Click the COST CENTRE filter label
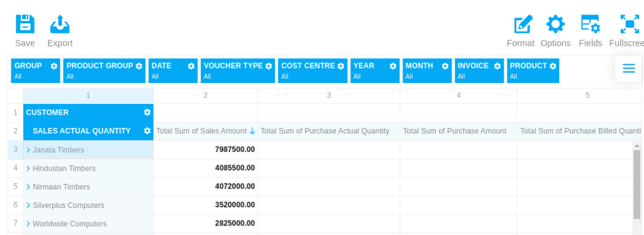The width and height of the screenshot is (644, 235). coord(308,66)
